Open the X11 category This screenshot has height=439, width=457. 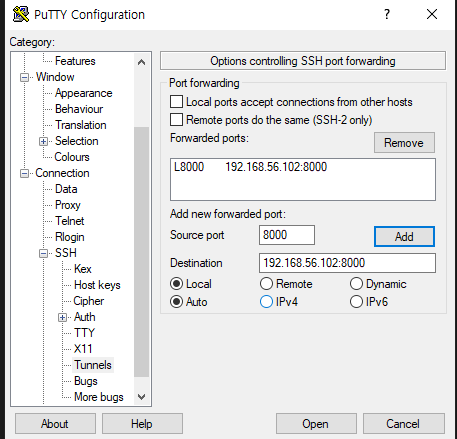pos(83,349)
